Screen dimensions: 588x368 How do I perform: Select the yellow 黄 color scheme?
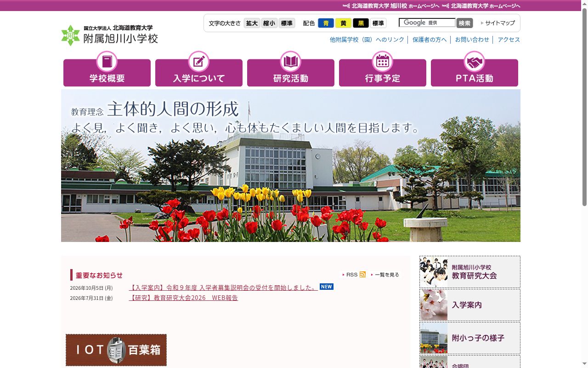343,23
